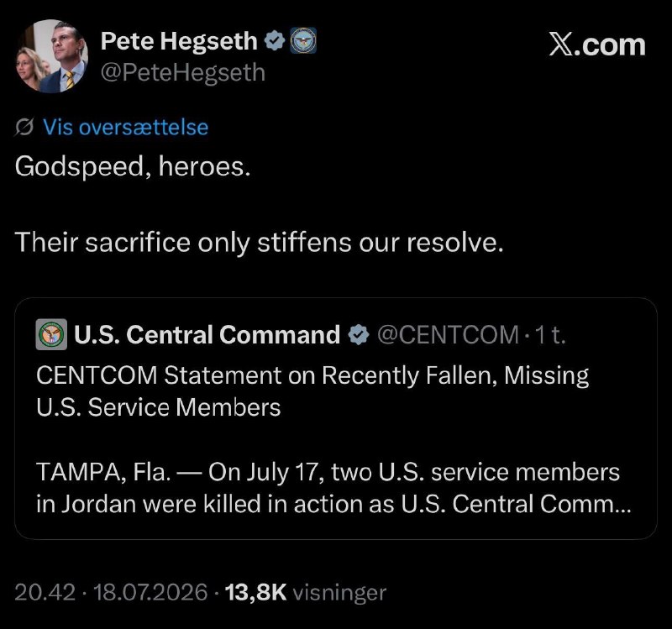The image size is (672, 629).
Task: Click the translate icon beside Vis oversættelse
Action: [x=24, y=128]
